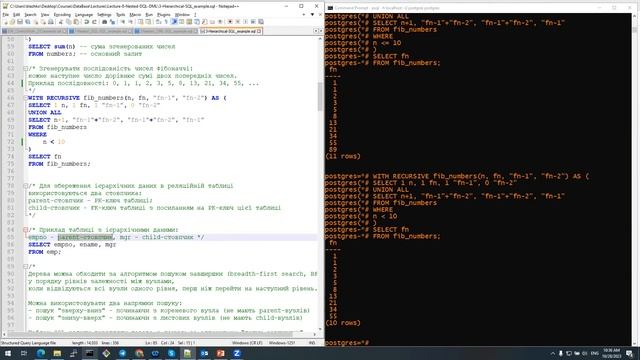Enable synchronized vertical scrolling in the toolbar
Viewport: 640px width, 360px height.
tap(140, 22)
